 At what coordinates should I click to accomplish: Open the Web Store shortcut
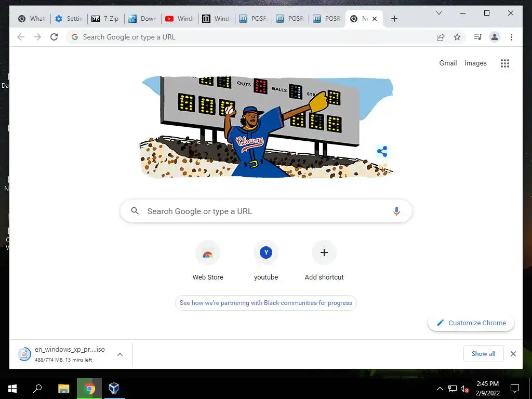[x=208, y=261]
